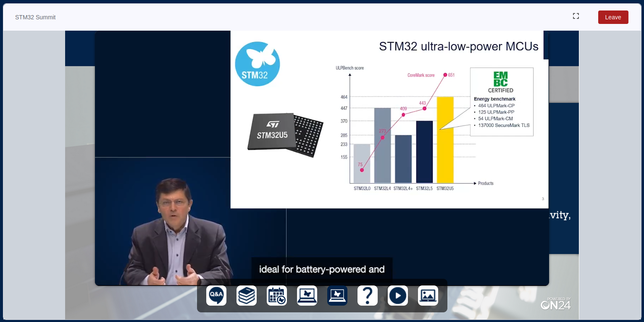The image size is (644, 322).
Task: Click the STM32L5 x-axis label
Action: (424, 188)
